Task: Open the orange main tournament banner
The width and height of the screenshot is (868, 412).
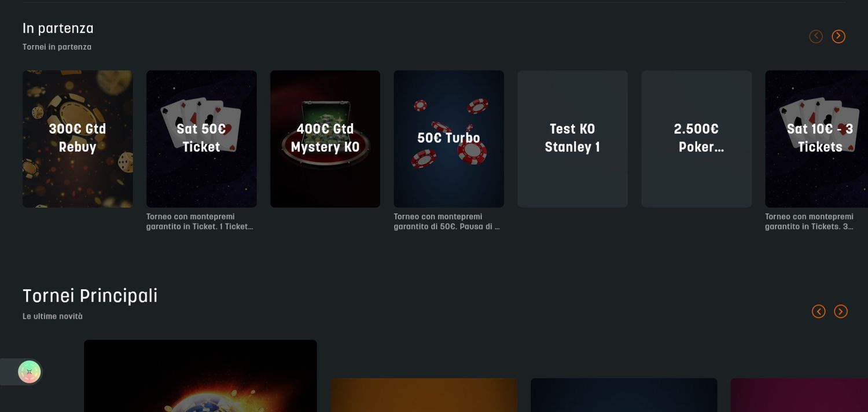Action: (424, 395)
